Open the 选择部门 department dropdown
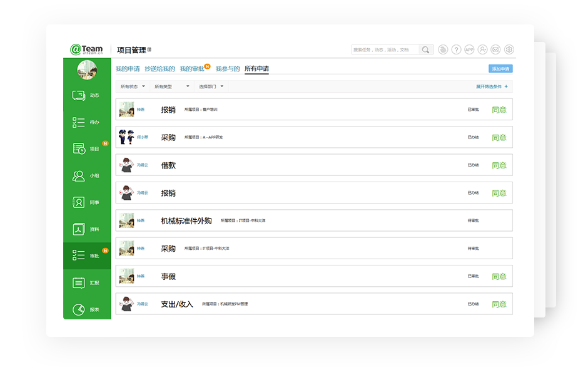Screen dimensions: 588x387 [x=211, y=86]
